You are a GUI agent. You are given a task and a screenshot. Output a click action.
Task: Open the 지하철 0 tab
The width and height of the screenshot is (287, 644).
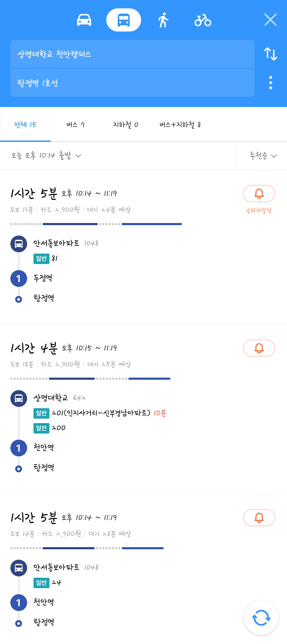tap(125, 125)
